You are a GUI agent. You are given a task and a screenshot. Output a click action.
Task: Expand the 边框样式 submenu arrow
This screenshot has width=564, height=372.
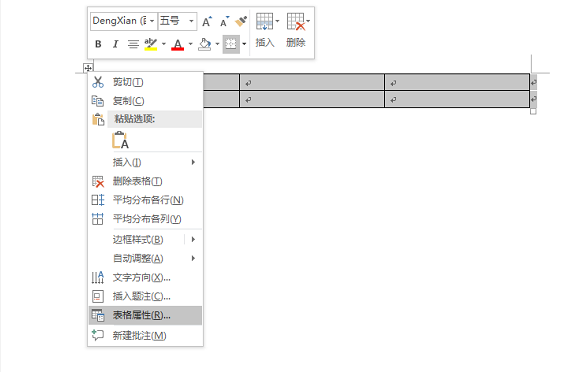[x=194, y=240]
